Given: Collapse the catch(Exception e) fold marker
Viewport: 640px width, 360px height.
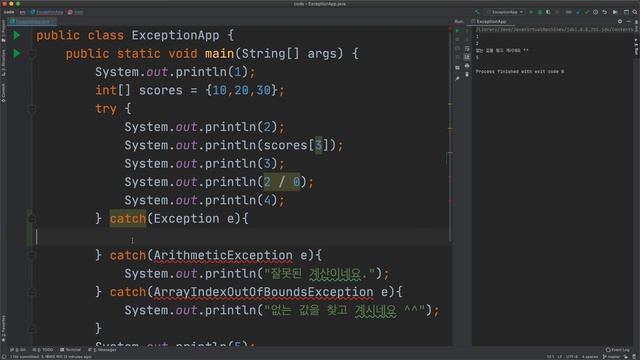Looking at the screenshot, I should [32, 219].
